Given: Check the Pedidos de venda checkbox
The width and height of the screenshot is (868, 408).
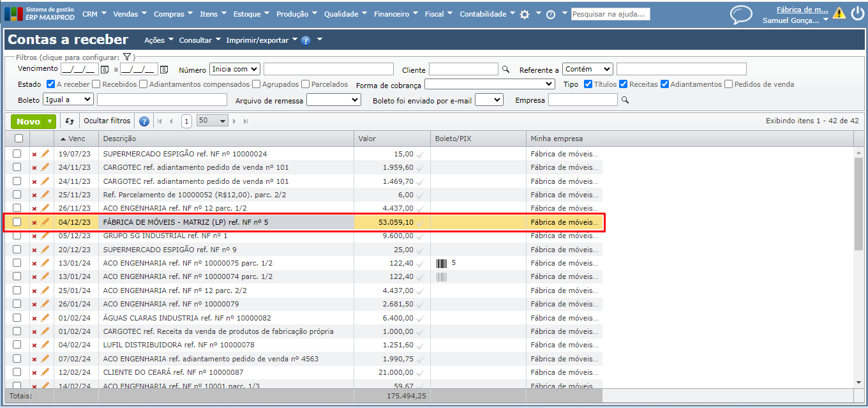Looking at the screenshot, I should (x=728, y=84).
